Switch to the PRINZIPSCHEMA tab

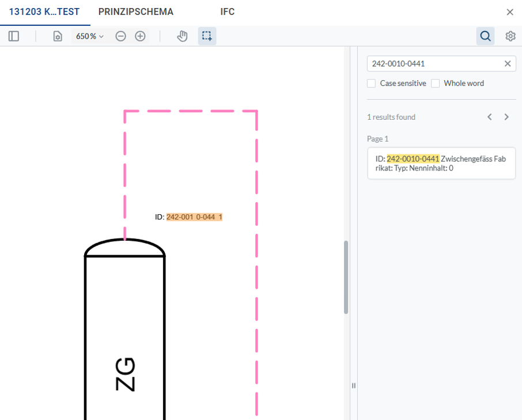135,12
